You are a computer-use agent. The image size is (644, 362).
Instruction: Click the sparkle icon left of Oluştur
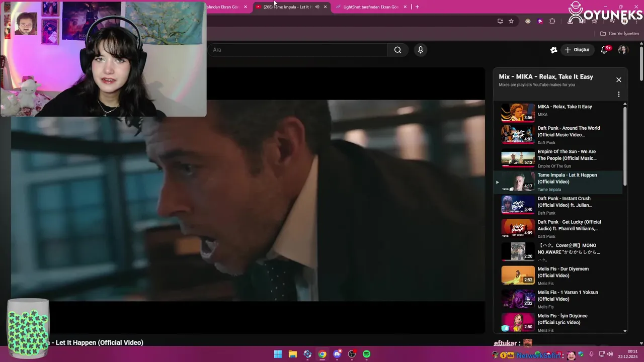[x=553, y=50]
